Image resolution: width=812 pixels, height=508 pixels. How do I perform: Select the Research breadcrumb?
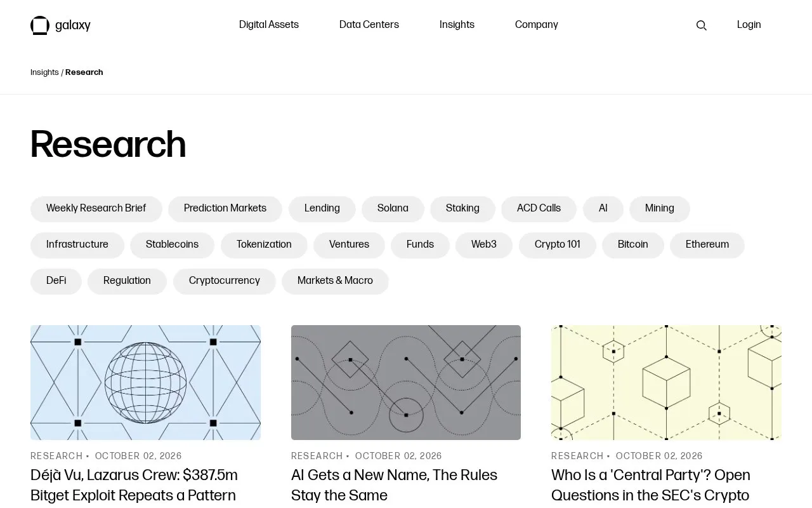pyautogui.click(x=84, y=72)
